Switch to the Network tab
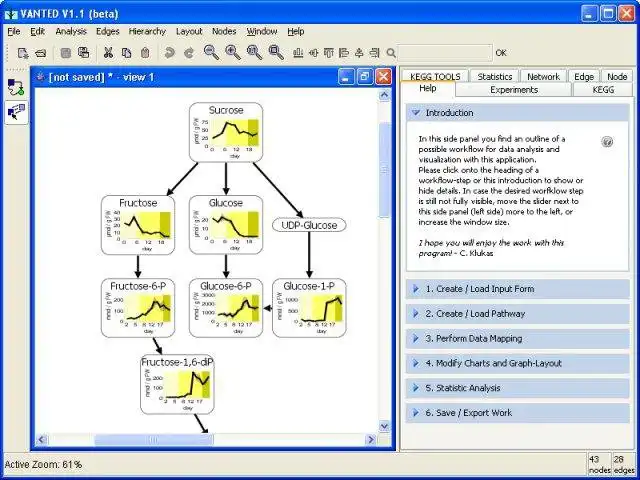640x480 pixels. pos(543,76)
